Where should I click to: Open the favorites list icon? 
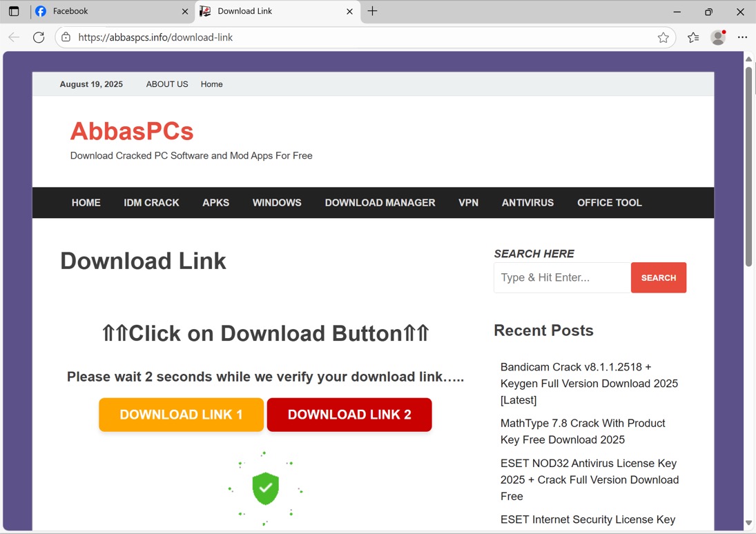(x=693, y=37)
